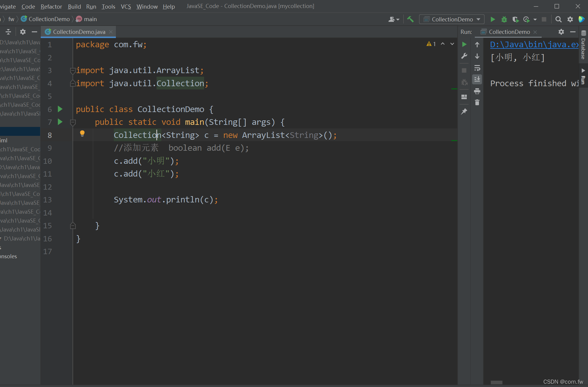Click the class run gutter arrow on line 6

tap(60, 109)
